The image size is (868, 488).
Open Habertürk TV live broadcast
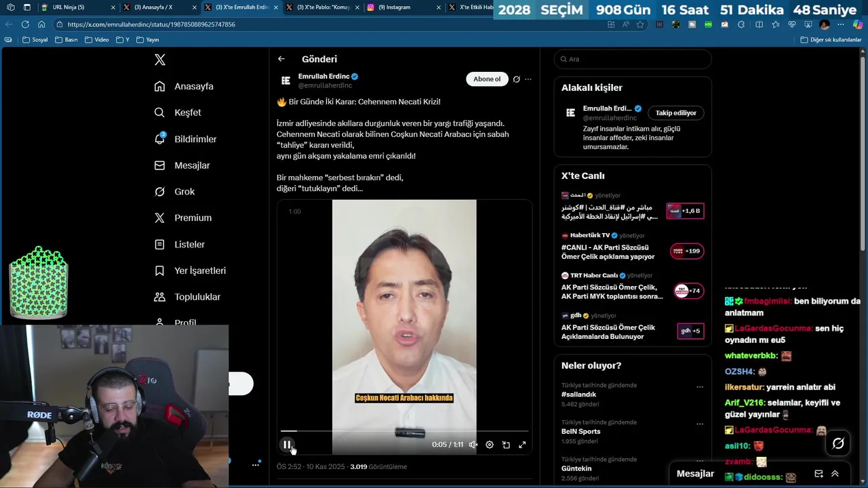(x=632, y=247)
